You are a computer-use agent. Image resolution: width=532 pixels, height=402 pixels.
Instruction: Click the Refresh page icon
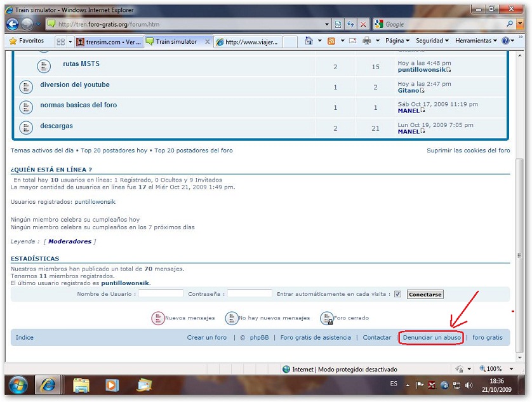350,24
